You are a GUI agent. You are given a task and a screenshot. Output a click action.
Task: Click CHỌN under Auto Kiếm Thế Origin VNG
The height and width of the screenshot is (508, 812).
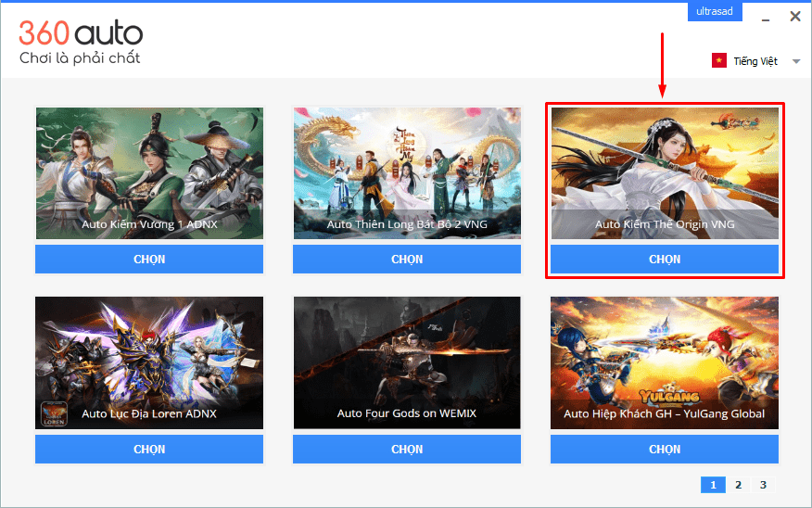pyautogui.click(x=665, y=259)
